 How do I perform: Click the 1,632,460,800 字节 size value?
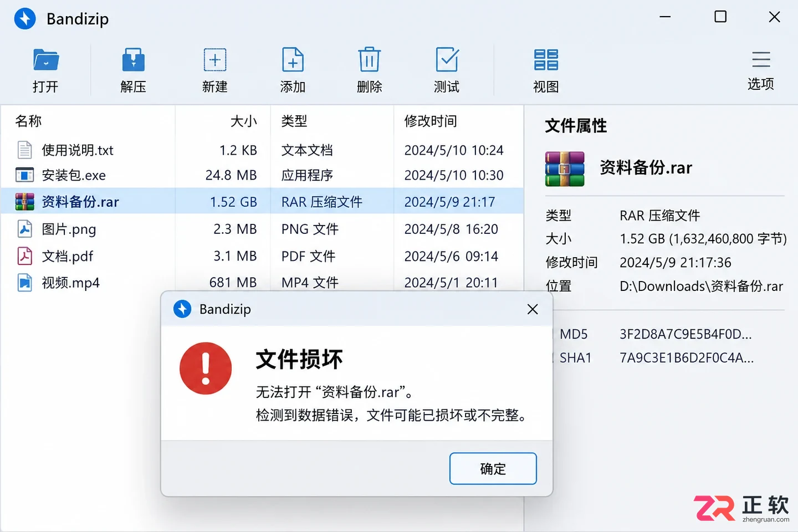point(728,239)
